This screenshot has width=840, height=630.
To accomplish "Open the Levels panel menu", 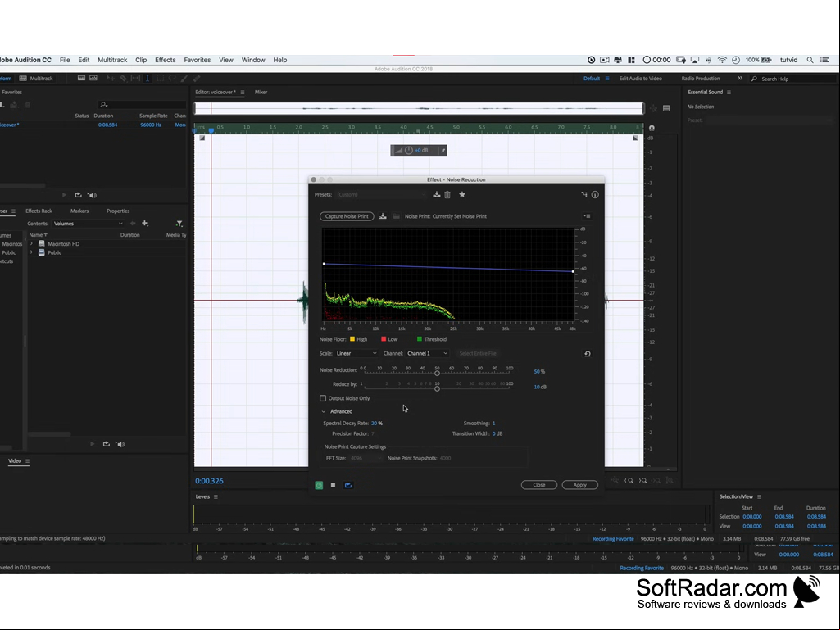I will [x=216, y=496].
